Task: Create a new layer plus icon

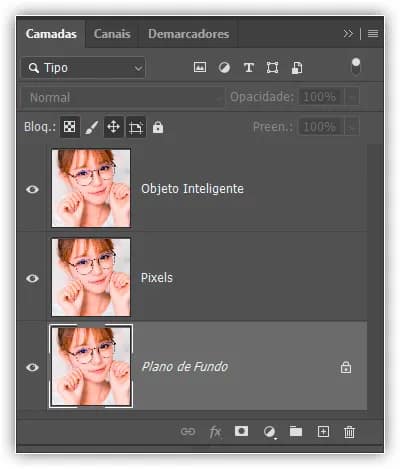Action: pyautogui.click(x=323, y=432)
